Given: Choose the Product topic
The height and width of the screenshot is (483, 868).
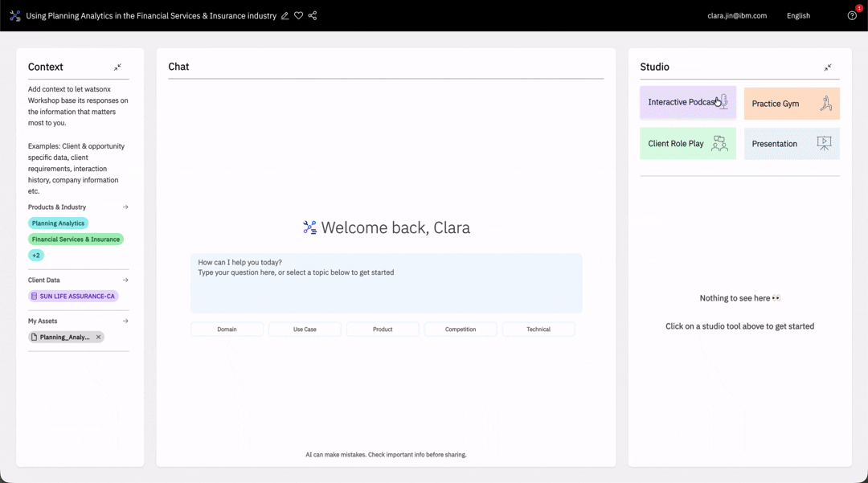Looking at the screenshot, I should tap(383, 330).
